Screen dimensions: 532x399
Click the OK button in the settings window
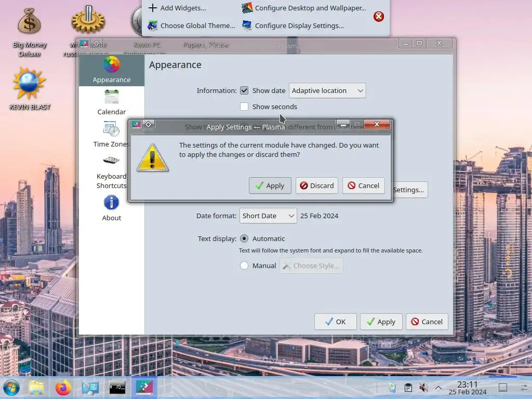pyautogui.click(x=335, y=322)
